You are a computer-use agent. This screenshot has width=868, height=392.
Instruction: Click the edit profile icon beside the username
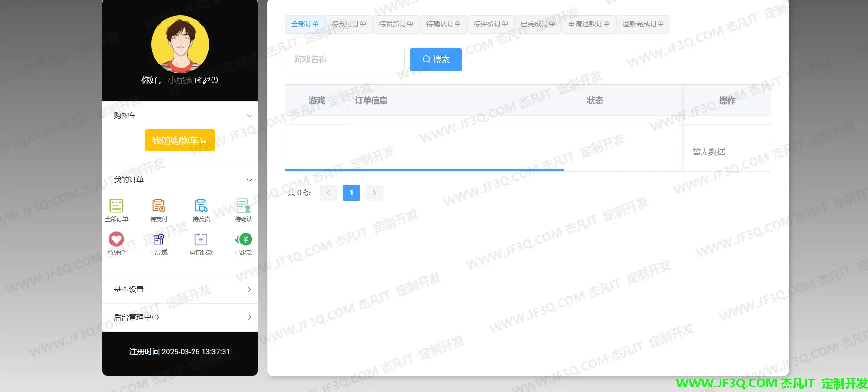coord(198,80)
